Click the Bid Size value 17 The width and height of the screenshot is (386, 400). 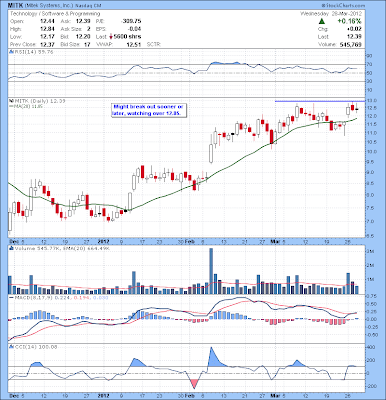pos(87,44)
